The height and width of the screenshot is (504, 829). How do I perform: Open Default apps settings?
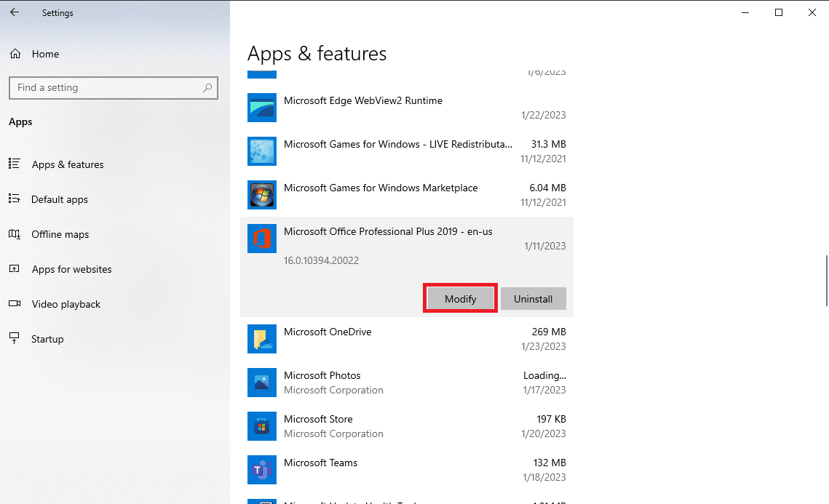tap(60, 199)
